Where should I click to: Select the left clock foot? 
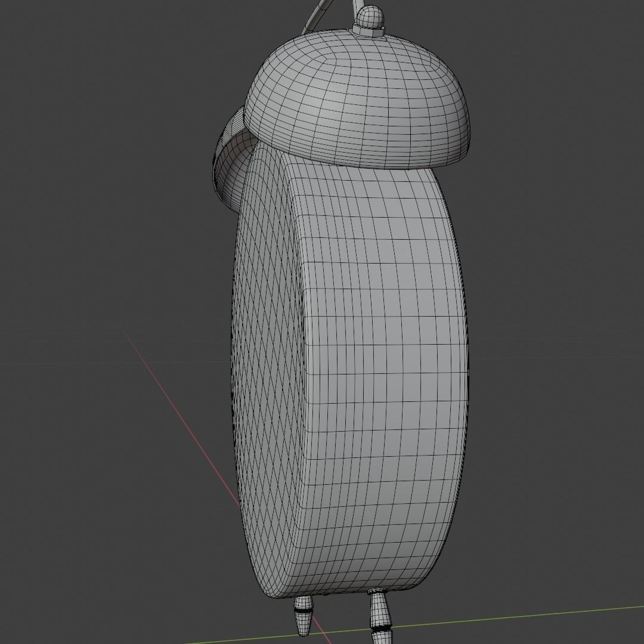(x=303, y=614)
